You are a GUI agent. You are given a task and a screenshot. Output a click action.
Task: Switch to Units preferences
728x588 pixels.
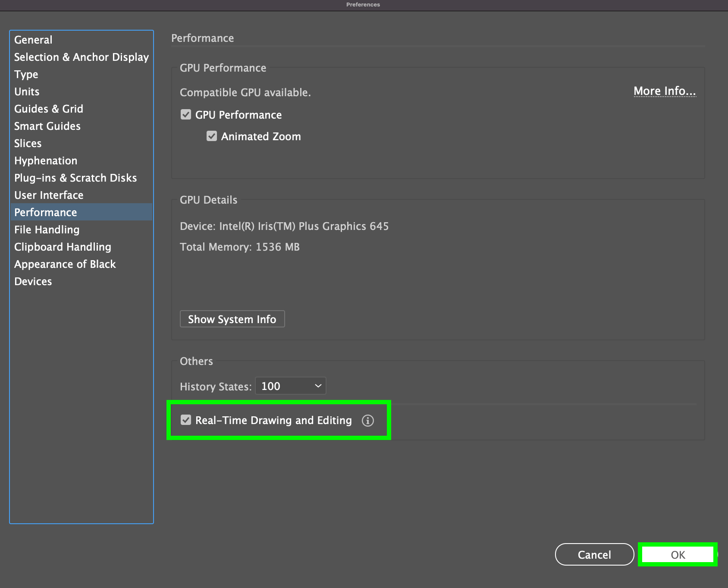tap(27, 91)
